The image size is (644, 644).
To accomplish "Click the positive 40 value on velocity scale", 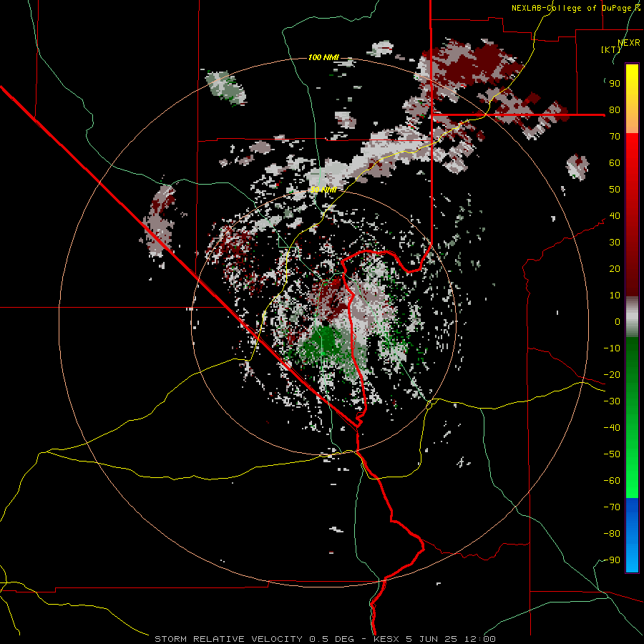I will tap(615, 216).
